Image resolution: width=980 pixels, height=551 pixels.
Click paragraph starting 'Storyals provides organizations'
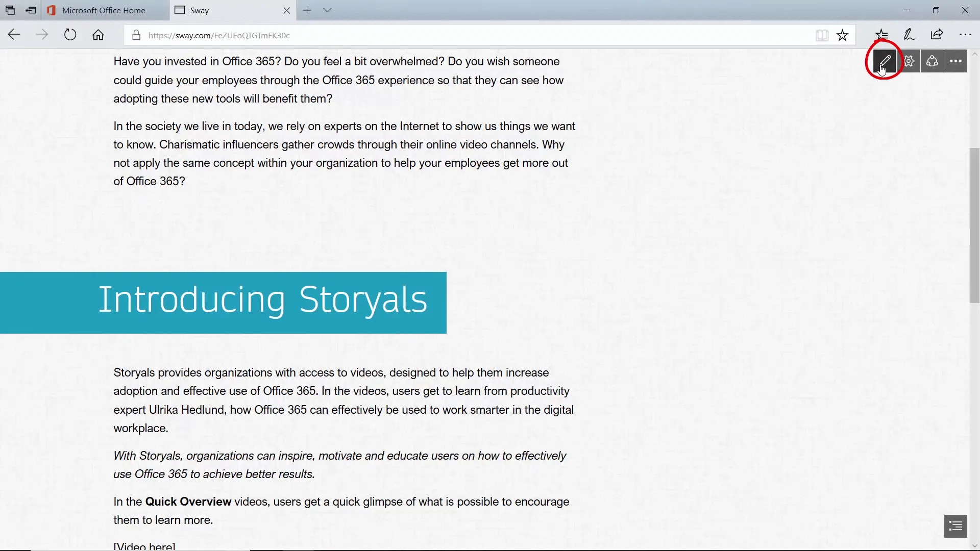(344, 400)
